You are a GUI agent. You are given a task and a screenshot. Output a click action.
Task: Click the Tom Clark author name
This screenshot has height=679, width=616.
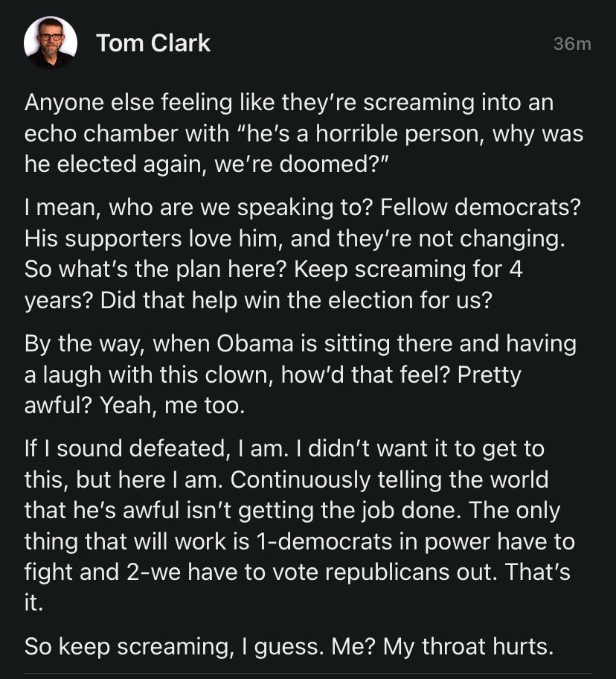153,43
